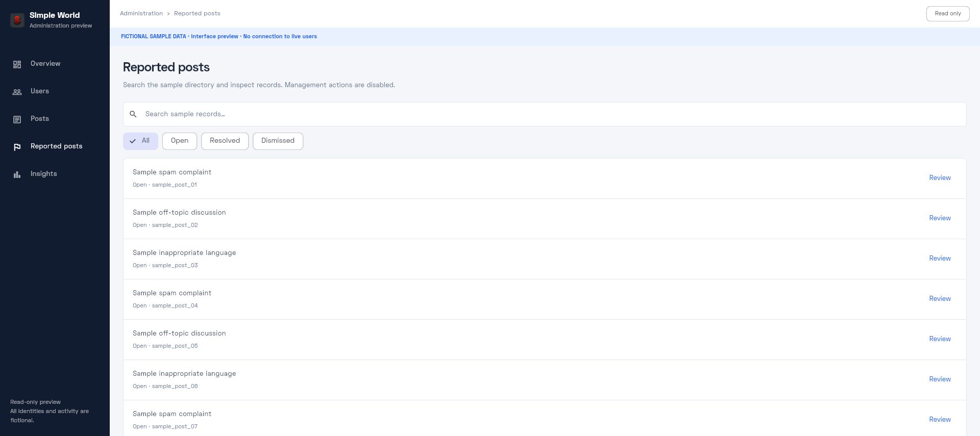Click the 'Administration preview' subtitle
This screenshot has width=980, height=436.
click(x=61, y=26)
